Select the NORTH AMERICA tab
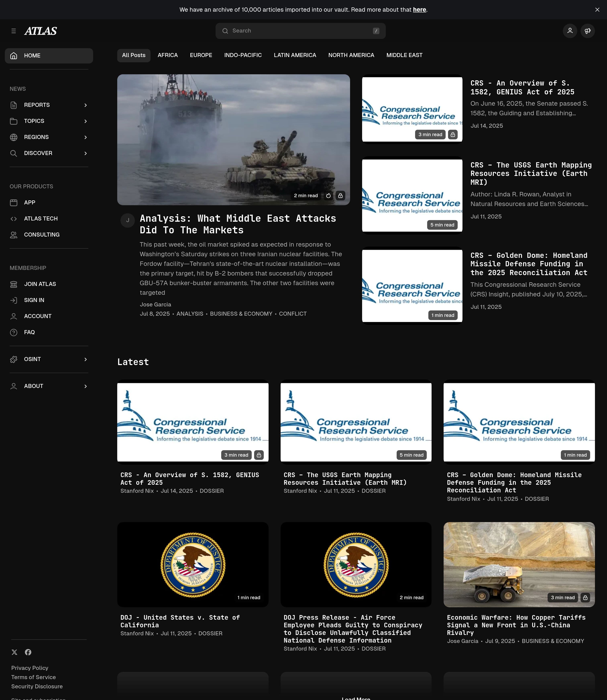This screenshot has width=607, height=700. 351,55
